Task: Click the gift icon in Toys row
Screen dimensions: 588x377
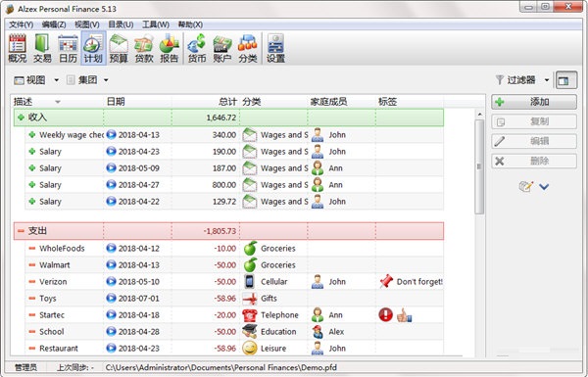Action: click(x=249, y=299)
